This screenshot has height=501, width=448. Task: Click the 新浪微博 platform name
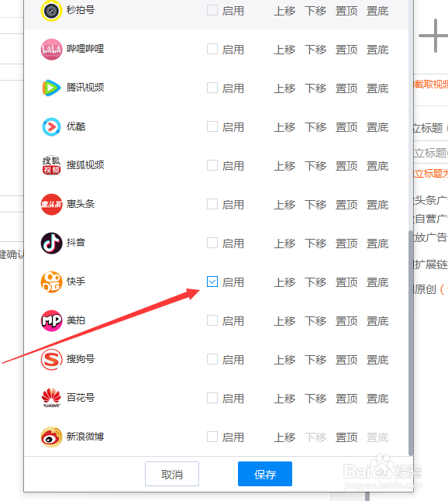[x=85, y=437]
